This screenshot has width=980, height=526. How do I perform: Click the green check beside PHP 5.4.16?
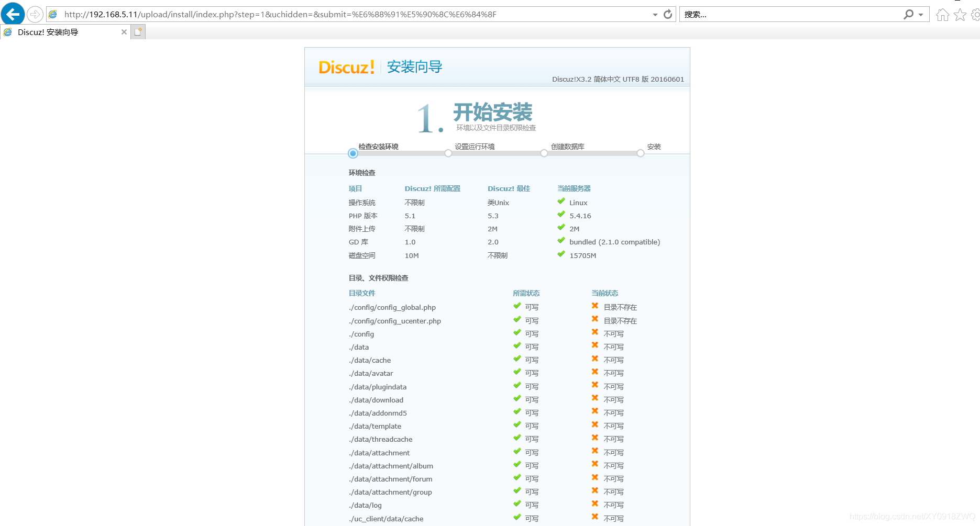click(561, 215)
